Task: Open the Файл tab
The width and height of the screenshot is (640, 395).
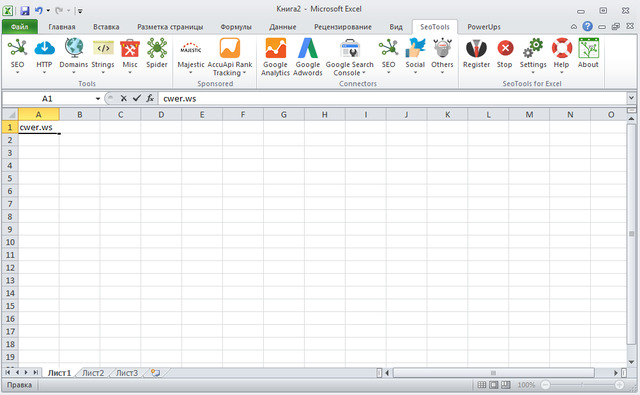Action: coord(20,27)
